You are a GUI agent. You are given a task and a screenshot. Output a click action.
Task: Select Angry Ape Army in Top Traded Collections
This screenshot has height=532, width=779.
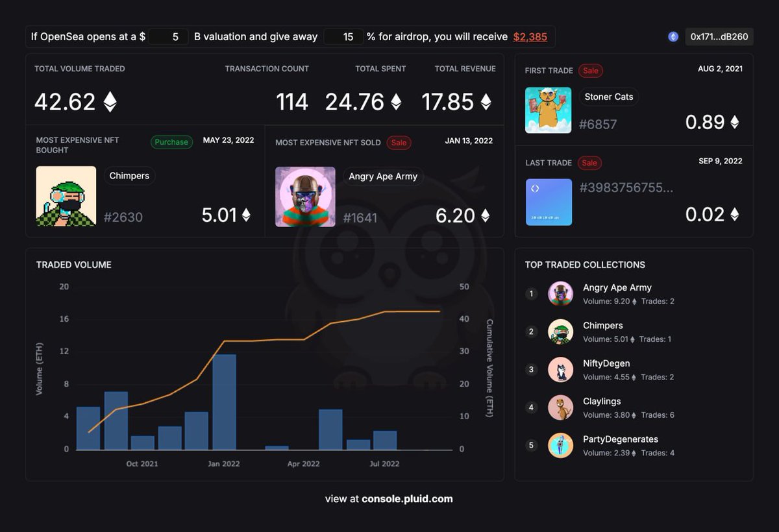click(x=617, y=287)
